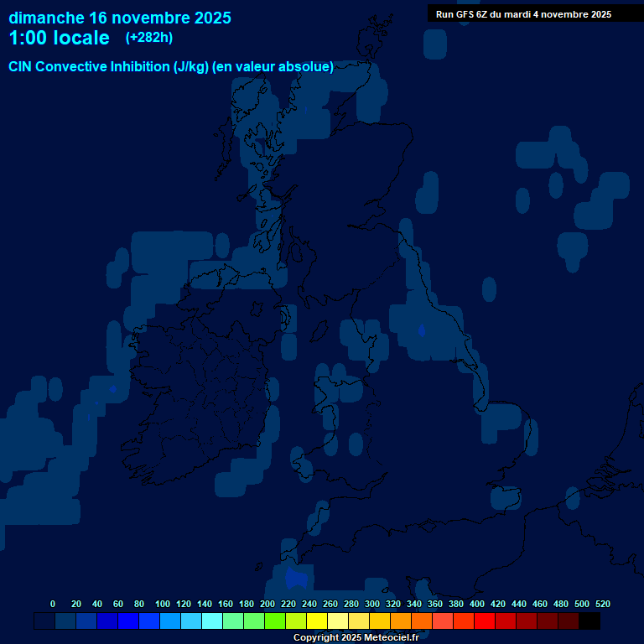
Task: Pick the bright red swatch near 400
Action: coord(485,621)
